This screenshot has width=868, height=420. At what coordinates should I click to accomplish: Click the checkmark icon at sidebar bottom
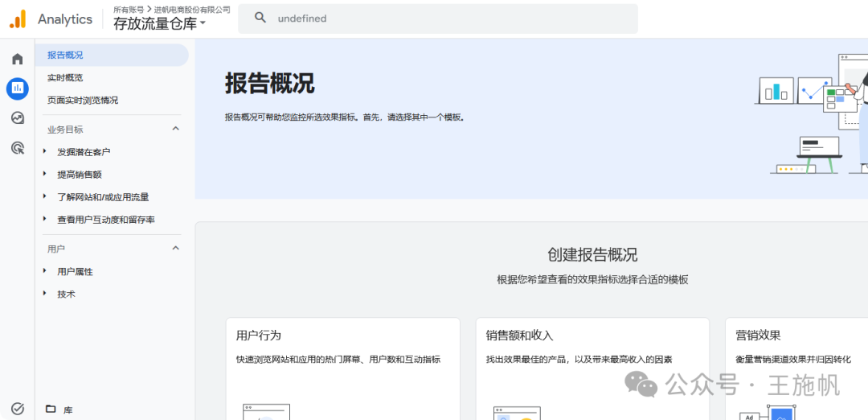click(x=18, y=409)
